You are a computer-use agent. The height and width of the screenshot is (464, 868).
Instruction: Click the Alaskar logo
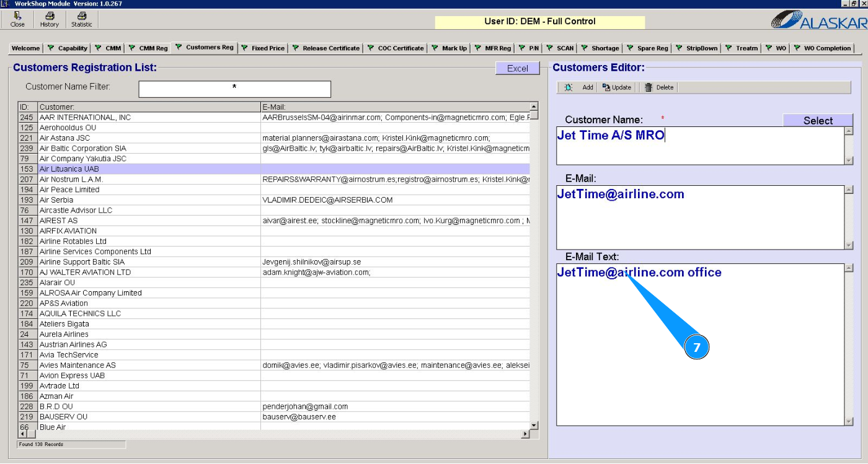(x=818, y=20)
